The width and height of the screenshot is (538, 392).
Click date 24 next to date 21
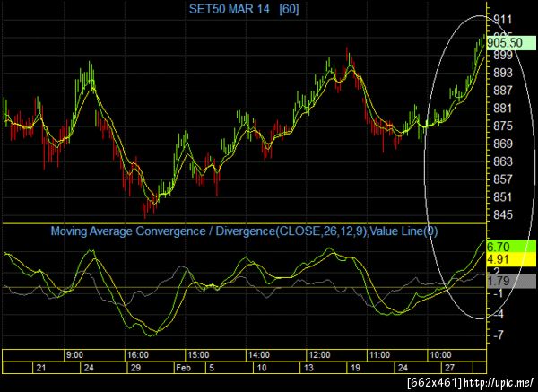click(89, 368)
